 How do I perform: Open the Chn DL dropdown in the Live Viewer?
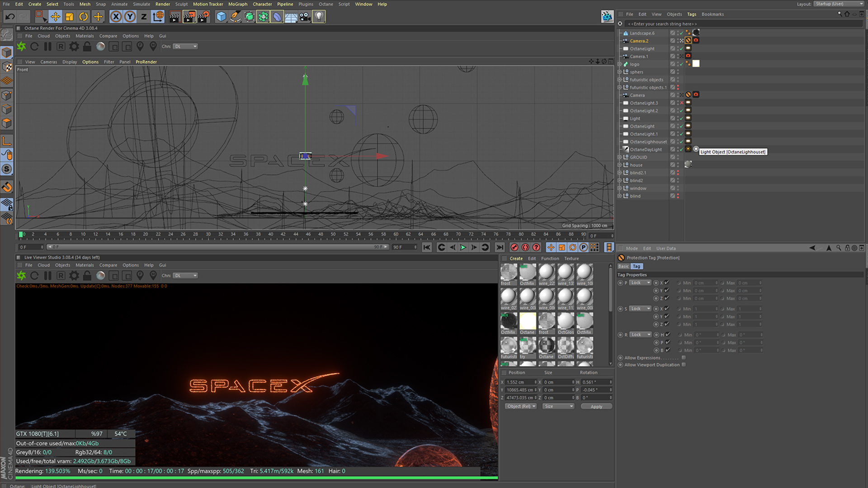[x=186, y=276]
